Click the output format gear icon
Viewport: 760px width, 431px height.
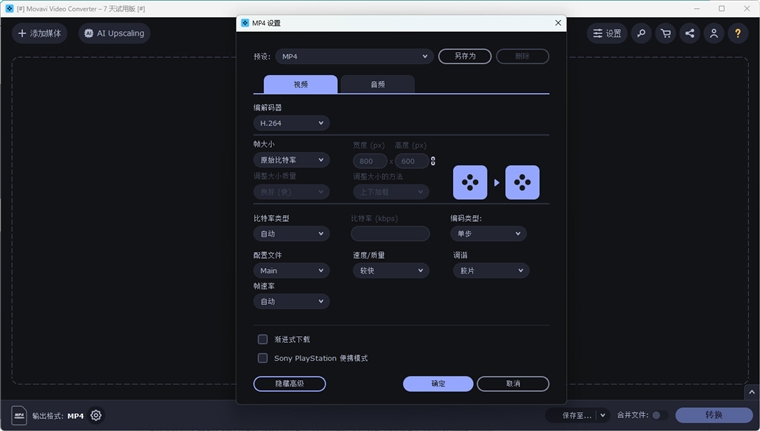(x=96, y=415)
